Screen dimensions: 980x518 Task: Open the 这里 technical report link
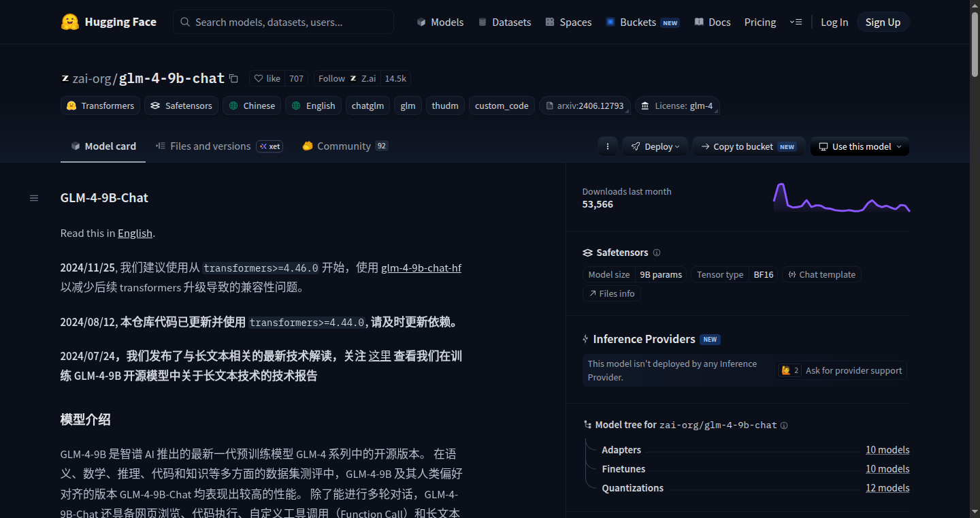click(380, 355)
